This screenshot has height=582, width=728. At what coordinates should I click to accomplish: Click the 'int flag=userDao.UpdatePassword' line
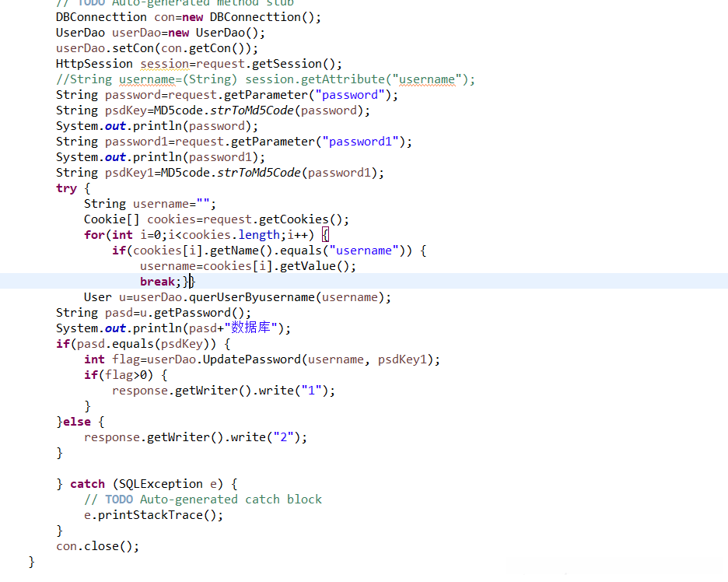pyautogui.click(x=262, y=359)
